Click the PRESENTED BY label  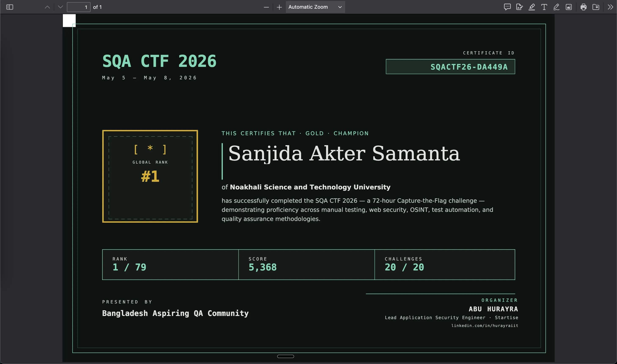(x=127, y=302)
